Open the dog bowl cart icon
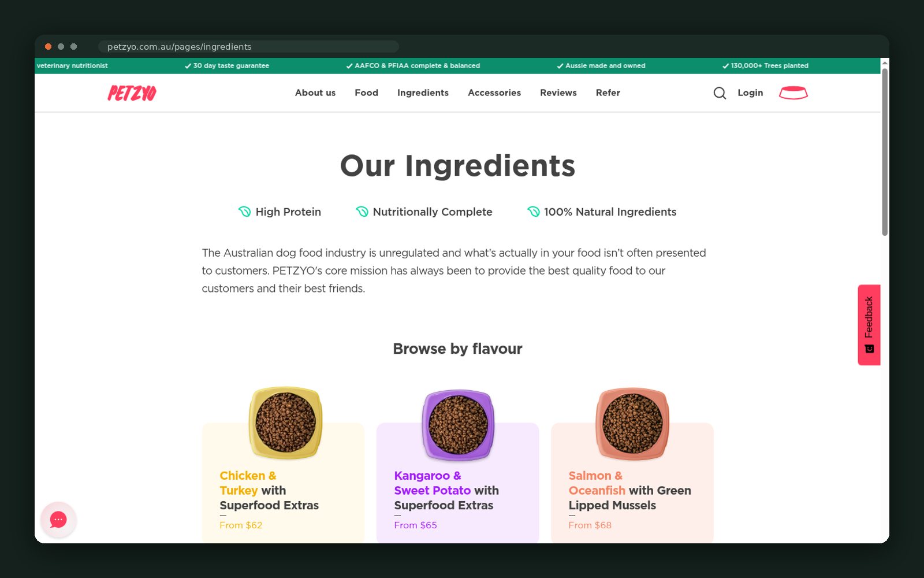 coord(793,92)
